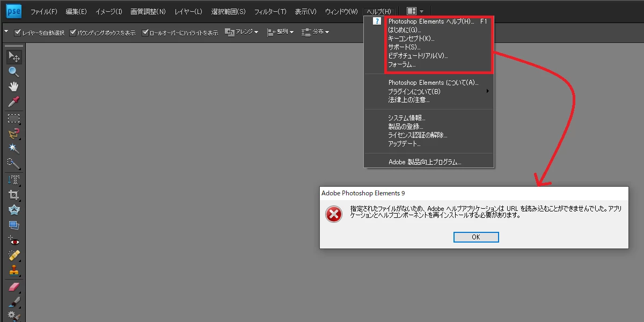Open the フィルター(T) menu
The width and height of the screenshot is (644, 322).
[270, 11]
